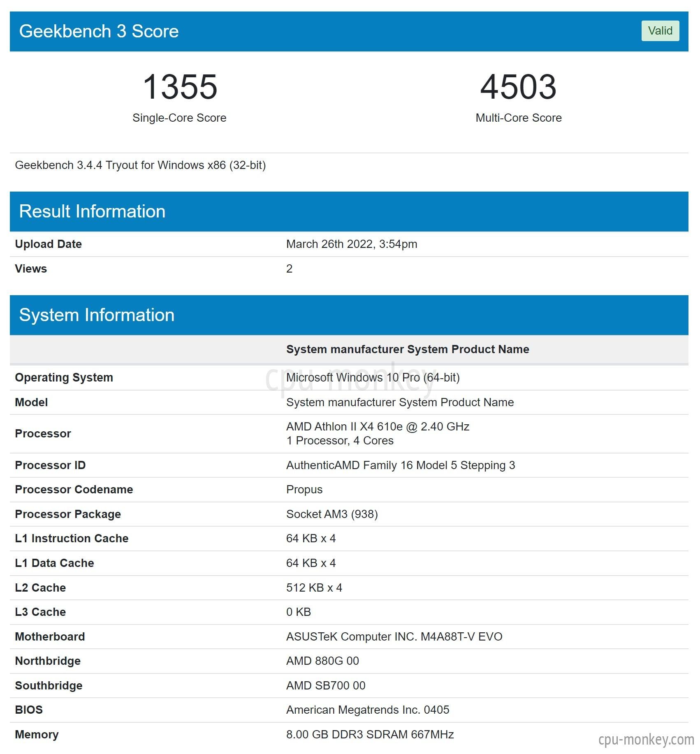
Task: Select the Propus codename value
Action: [x=304, y=490]
